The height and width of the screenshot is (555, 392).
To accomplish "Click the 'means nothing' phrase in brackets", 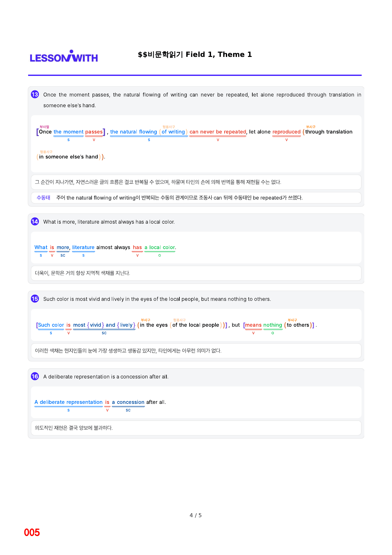I will pyautogui.click(x=263, y=325).
